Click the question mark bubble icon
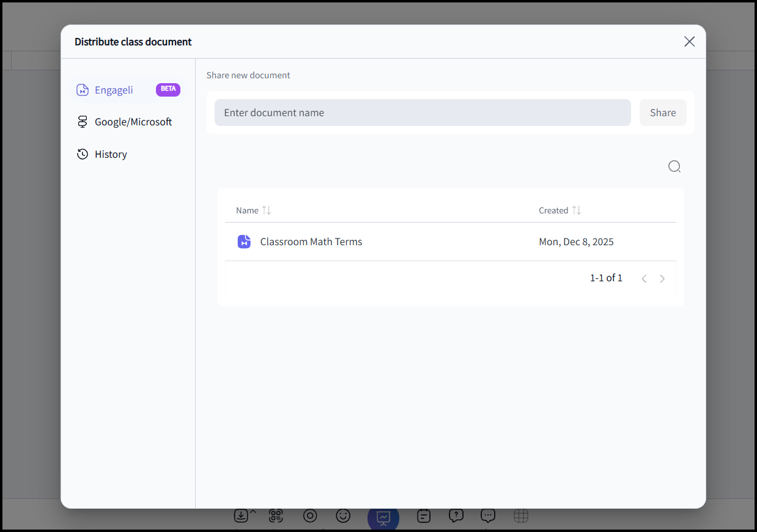This screenshot has height=532, width=757. [456, 516]
